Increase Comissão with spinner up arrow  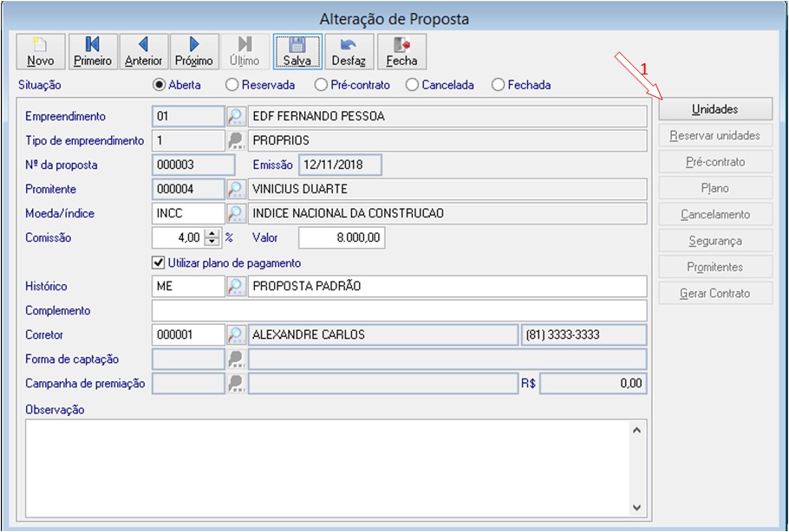pos(212,233)
